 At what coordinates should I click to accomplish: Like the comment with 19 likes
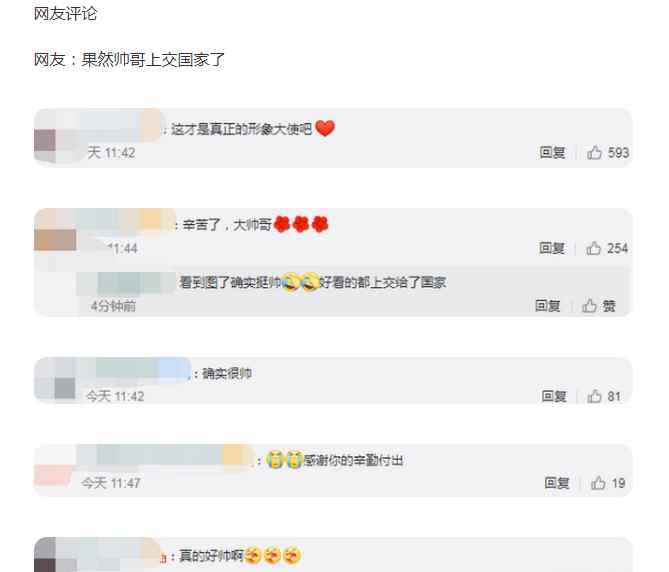598,483
